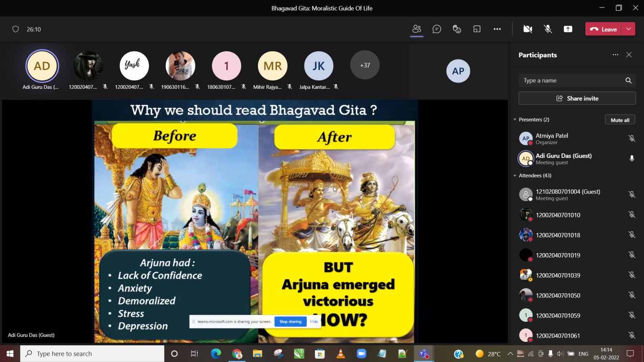Select attendee 12002040701061 in list

(577, 336)
